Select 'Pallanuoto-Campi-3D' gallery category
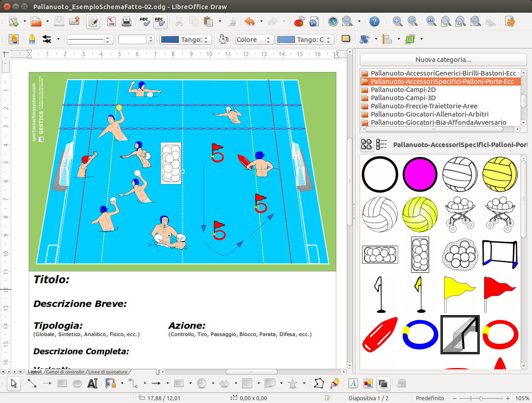The width and height of the screenshot is (532, 403). point(403,98)
